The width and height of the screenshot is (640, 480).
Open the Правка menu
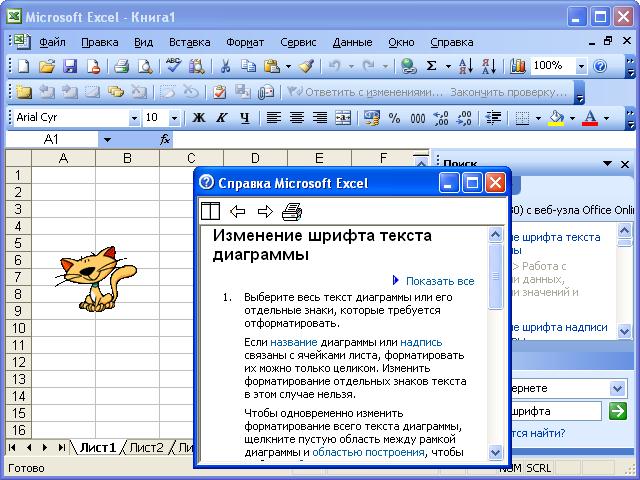(x=100, y=42)
